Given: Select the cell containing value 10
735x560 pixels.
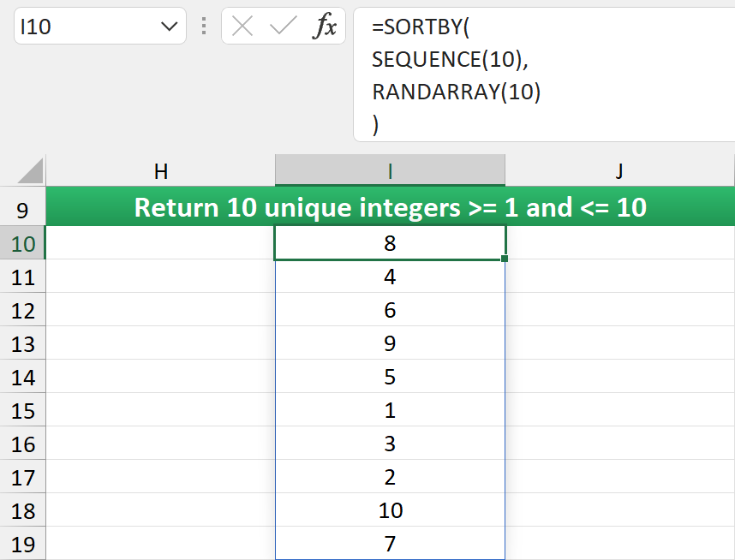Looking at the screenshot, I should coord(390,510).
